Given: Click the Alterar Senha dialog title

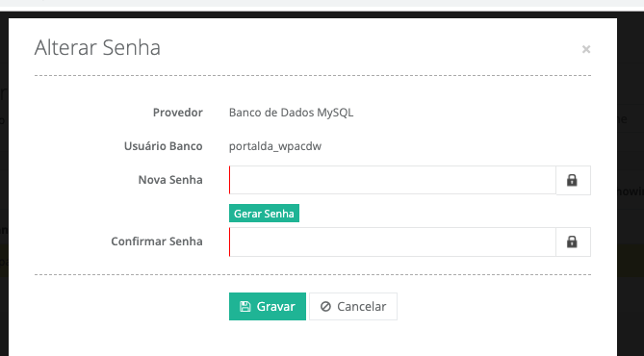Looking at the screenshot, I should tap(97, 47).
